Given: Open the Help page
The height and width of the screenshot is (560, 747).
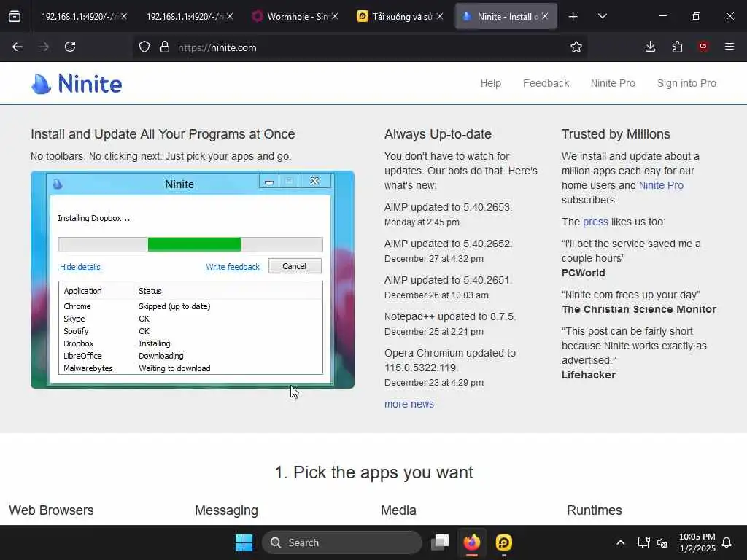Looking at the screenshot, I should [491, 83].
